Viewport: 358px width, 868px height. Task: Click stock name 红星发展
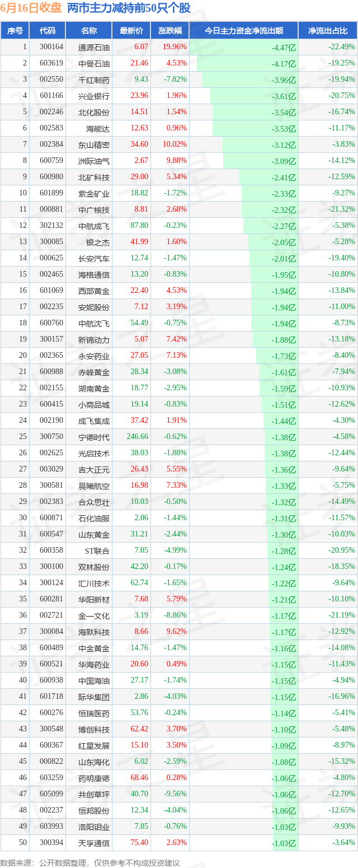point(94,746)
